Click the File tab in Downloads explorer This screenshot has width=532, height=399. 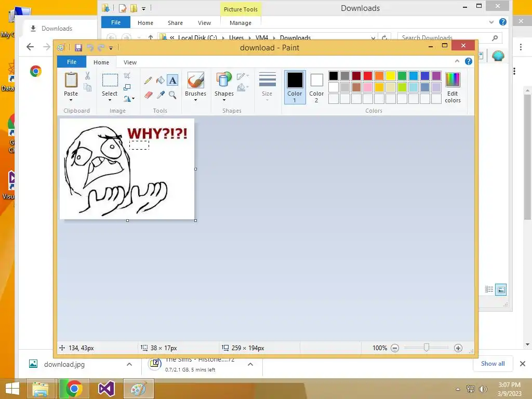(x=116, y=22)
